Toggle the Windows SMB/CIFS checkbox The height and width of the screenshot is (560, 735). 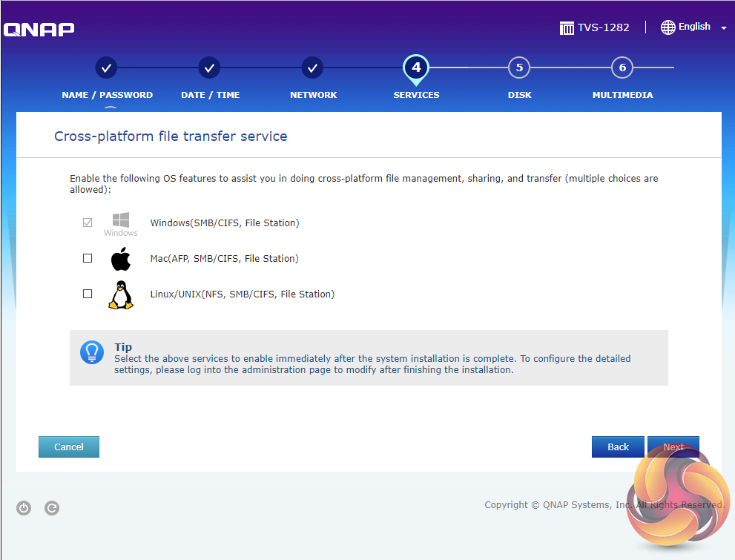(x=88, y=223)
